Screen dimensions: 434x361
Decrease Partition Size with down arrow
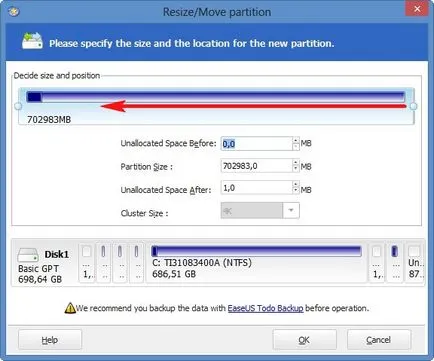click(x=296, y=169)
